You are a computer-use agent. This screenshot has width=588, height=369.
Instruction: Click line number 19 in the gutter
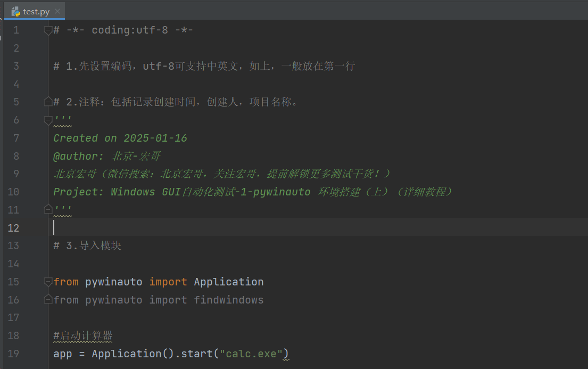coord(13,354)
